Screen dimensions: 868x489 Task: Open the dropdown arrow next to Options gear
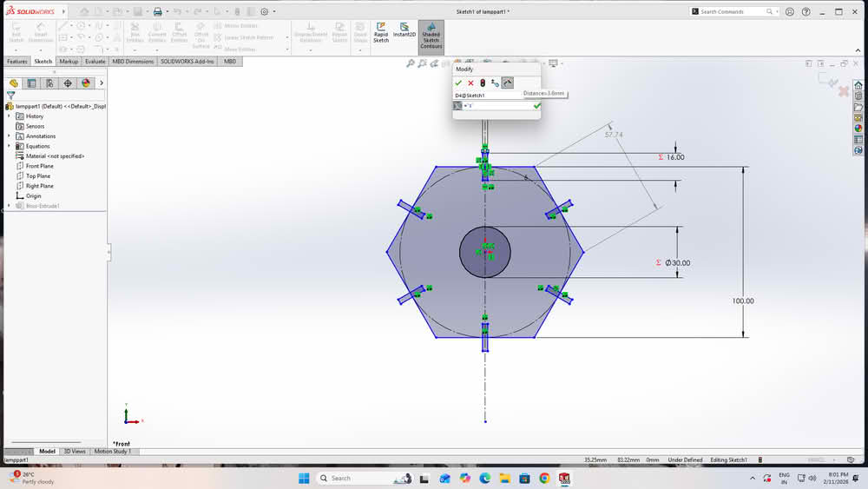pyautogui.click(x=274, y=11)
